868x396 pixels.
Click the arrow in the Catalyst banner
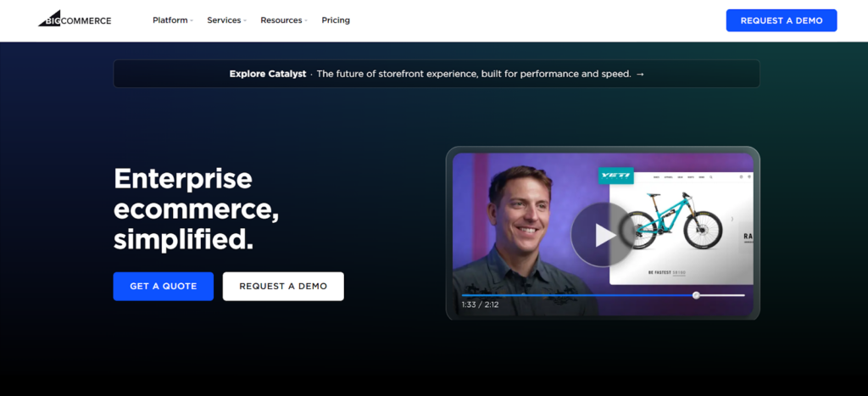[x=640, y=75]
